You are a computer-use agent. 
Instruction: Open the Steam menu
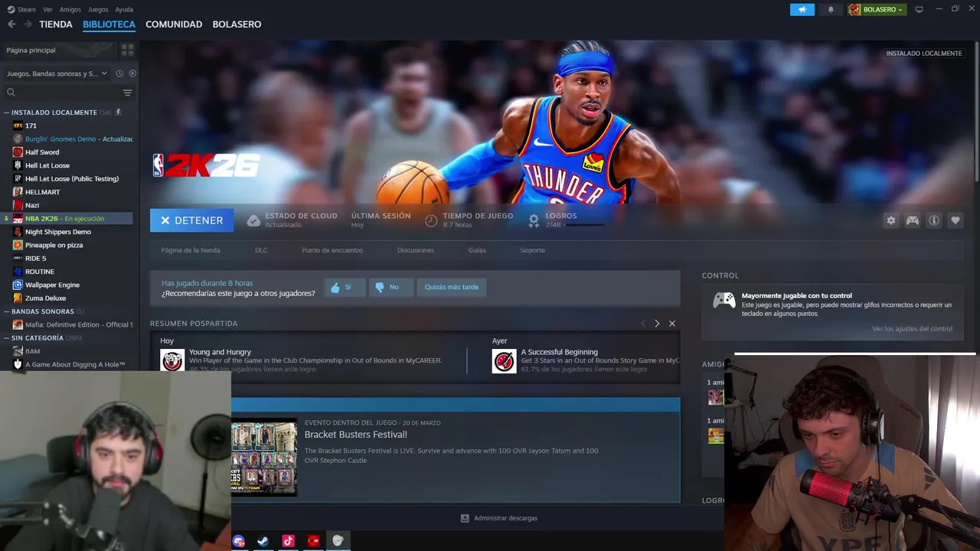(22, 9)
